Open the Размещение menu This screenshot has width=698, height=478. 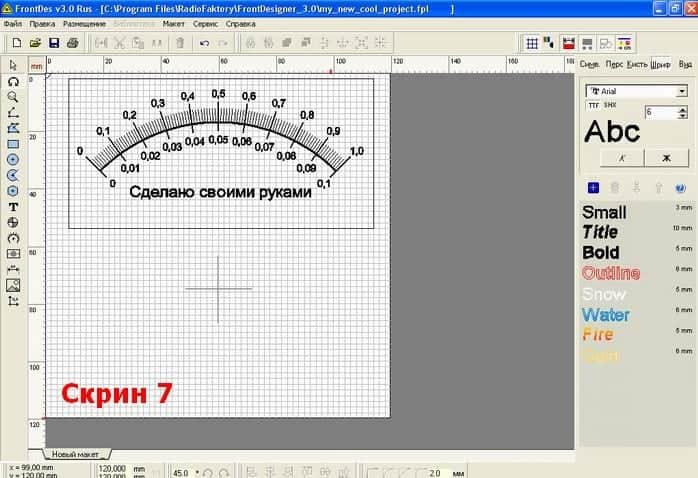click(84, 24)
